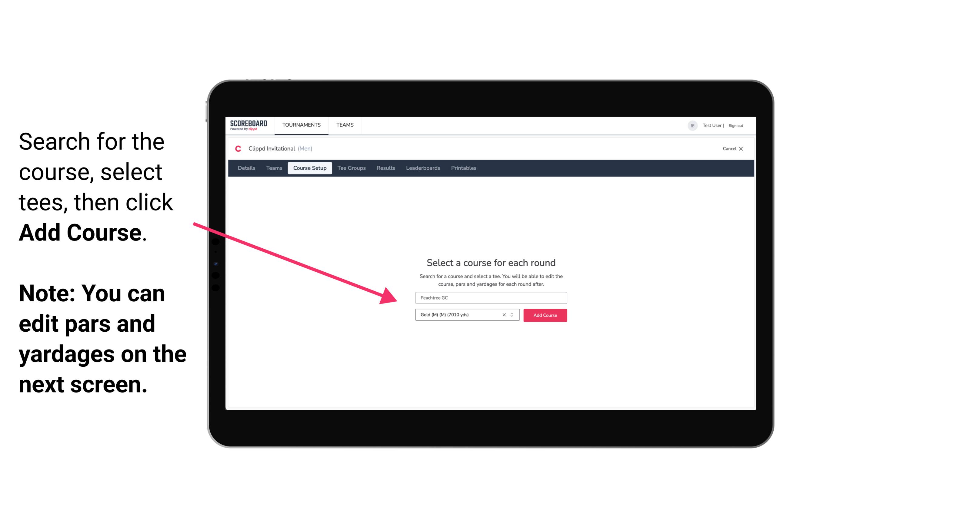This screenshot has height=527, width=980.
Task: Expand the tee selection dropdown
Action: point(513,315)
